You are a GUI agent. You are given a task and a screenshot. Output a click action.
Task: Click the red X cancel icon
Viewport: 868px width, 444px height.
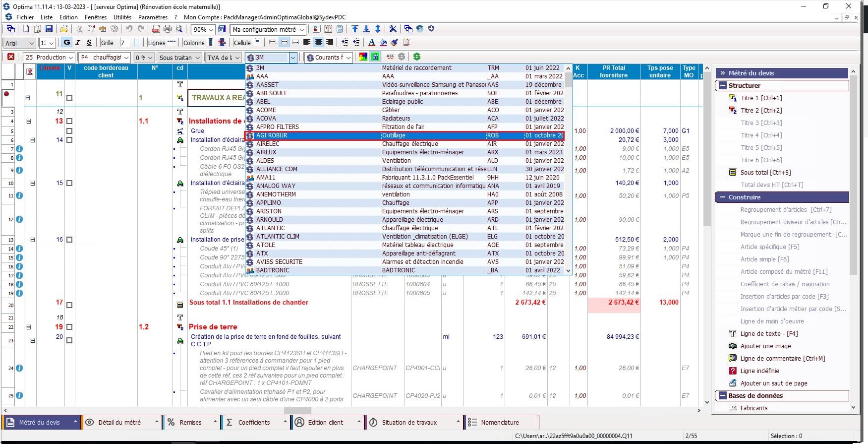11,57
